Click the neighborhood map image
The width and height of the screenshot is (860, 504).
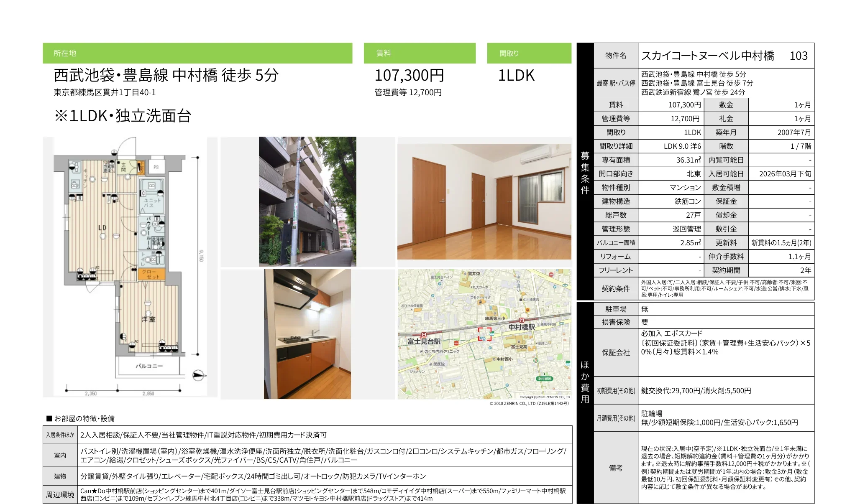[x=484, y=334]
